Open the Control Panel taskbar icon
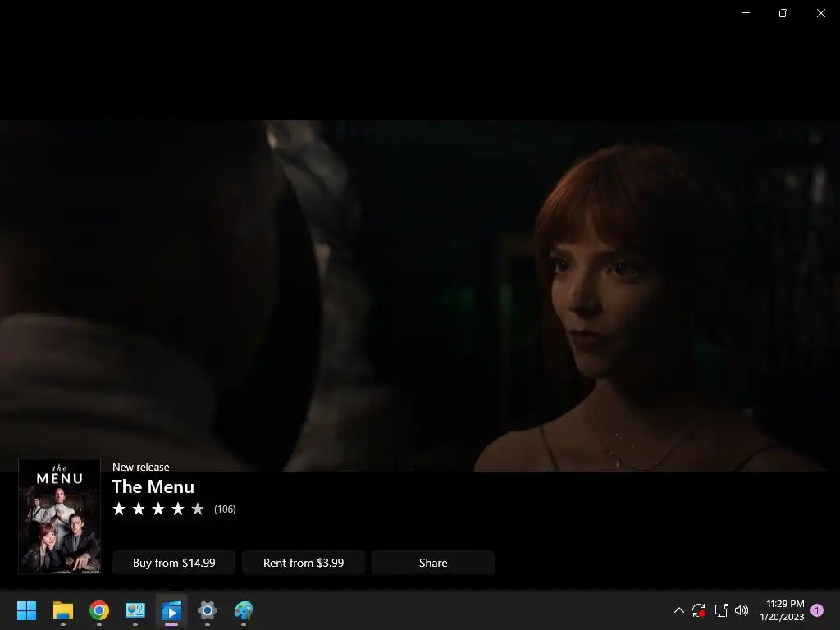The width and height of the screenshot is (840, 630). [135, 610]
